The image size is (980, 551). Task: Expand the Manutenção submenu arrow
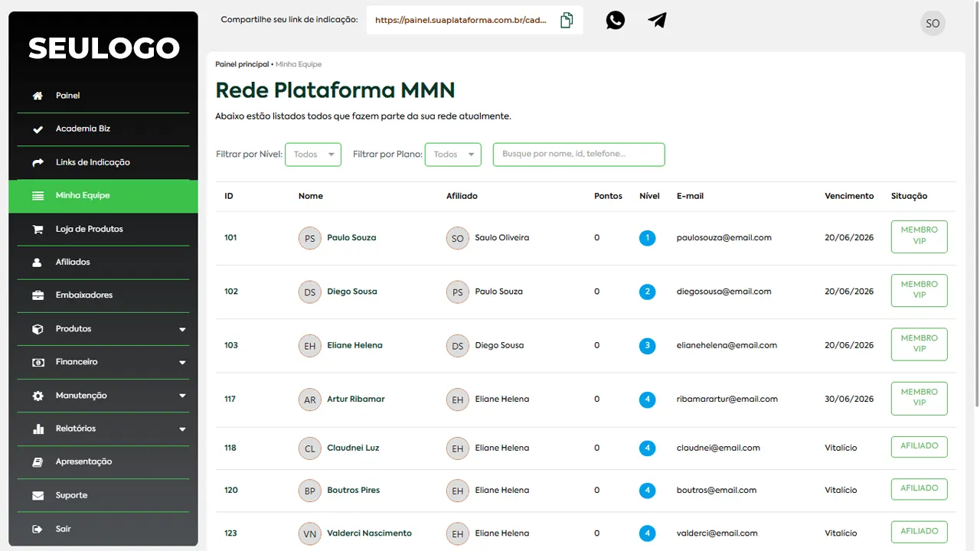[x=182, y=396]
